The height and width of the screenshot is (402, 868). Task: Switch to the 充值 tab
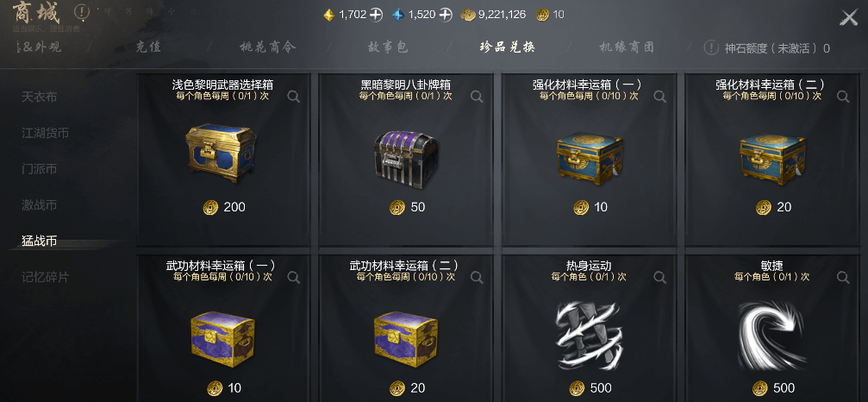[148, 47]
